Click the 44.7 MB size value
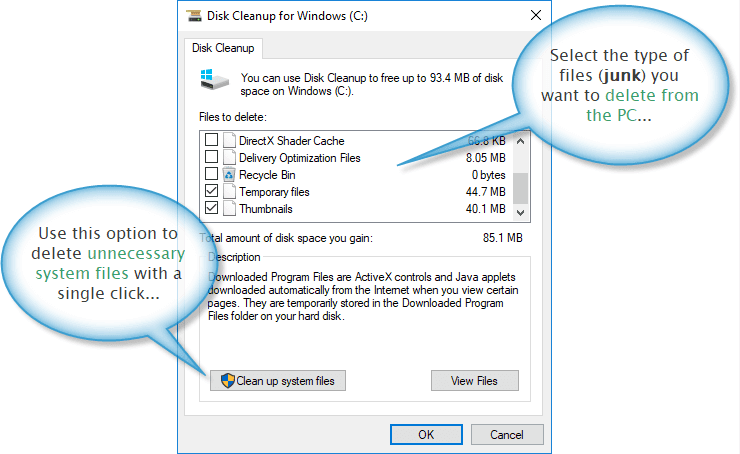 click(x=486, y=192)
